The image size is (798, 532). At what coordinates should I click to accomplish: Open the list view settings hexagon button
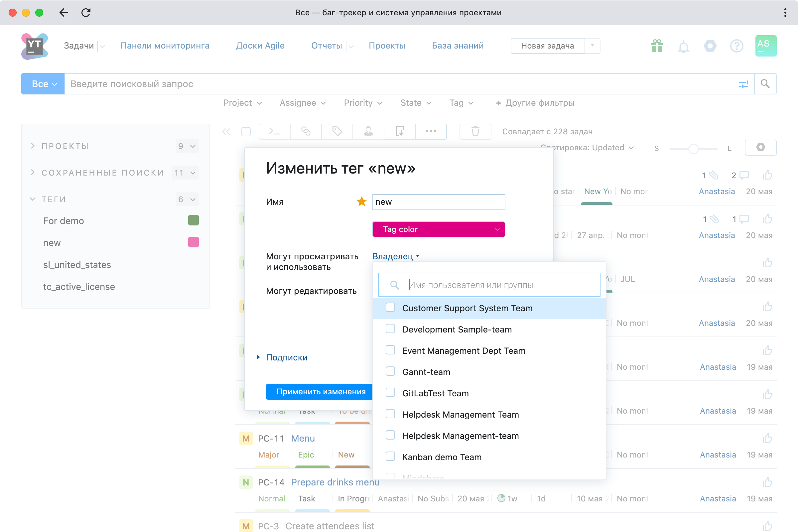tap(760, 148)
